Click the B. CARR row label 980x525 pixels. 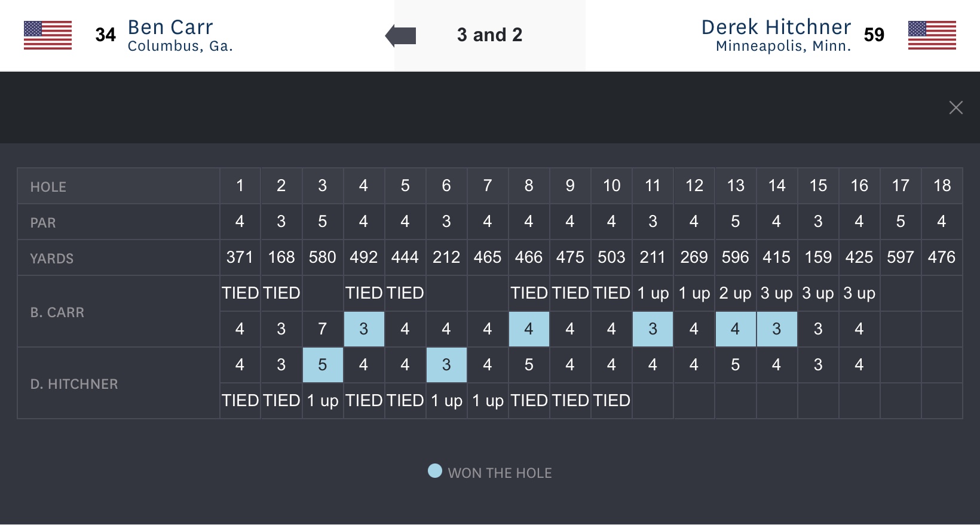(57, 312)
